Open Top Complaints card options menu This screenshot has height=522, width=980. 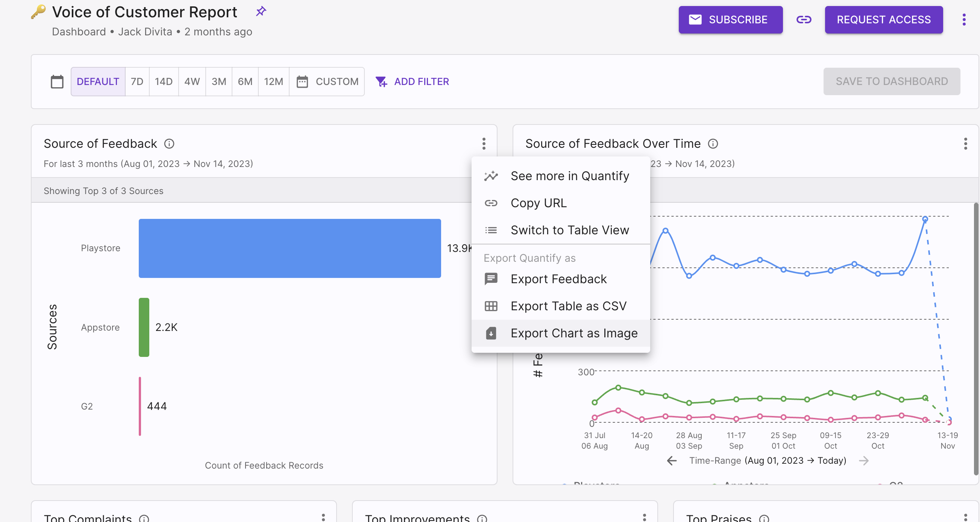tap(323, 517)
